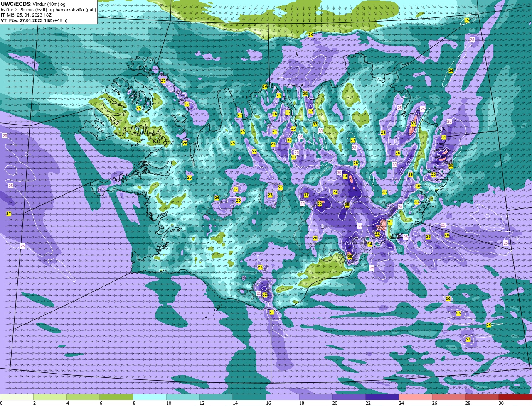Screen dimensions: 532x406
Task: Click the legend tick label '8'
Action: [134, 403]
